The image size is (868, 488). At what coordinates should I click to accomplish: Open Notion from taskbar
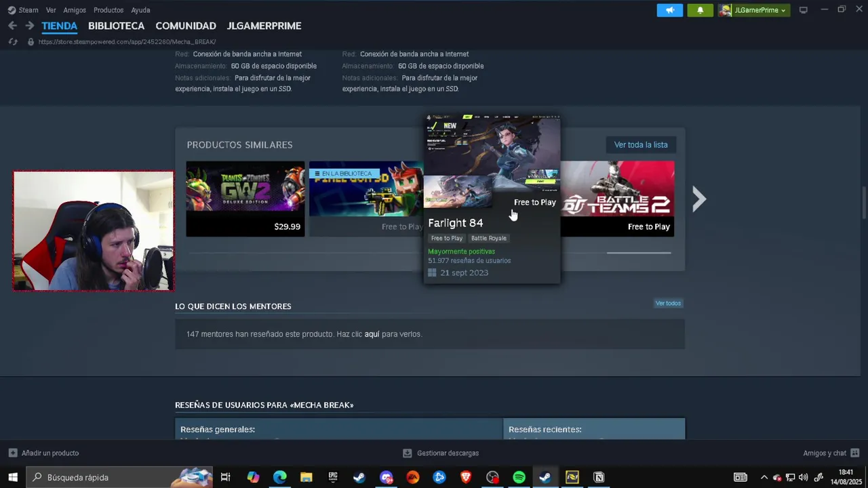click(x=599, y=477)
